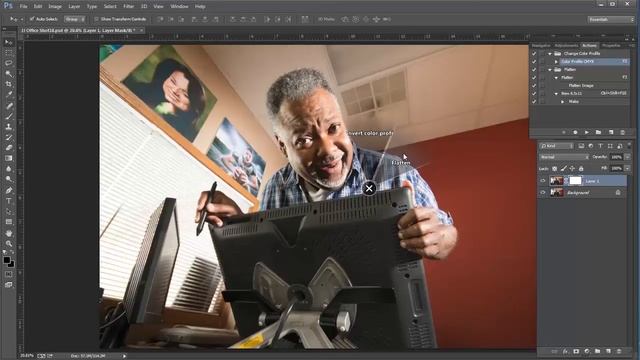
Task: Toggle the Auto-Select checkbox
Action: [x=32, y=19]
